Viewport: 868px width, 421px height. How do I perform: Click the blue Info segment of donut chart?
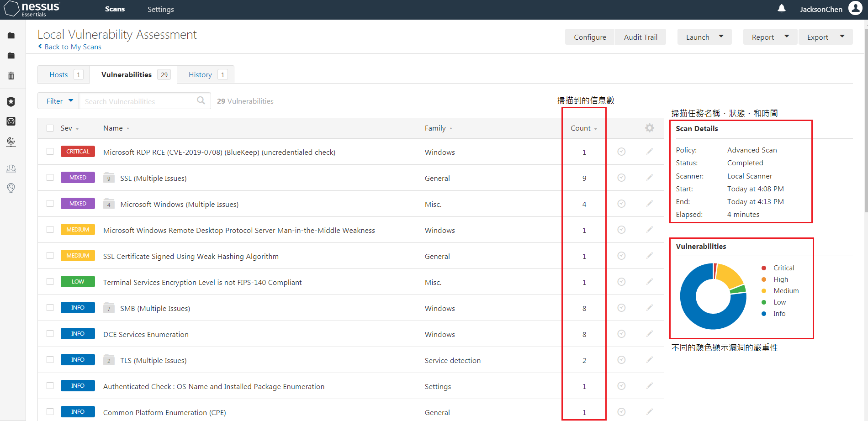[694, 315]
